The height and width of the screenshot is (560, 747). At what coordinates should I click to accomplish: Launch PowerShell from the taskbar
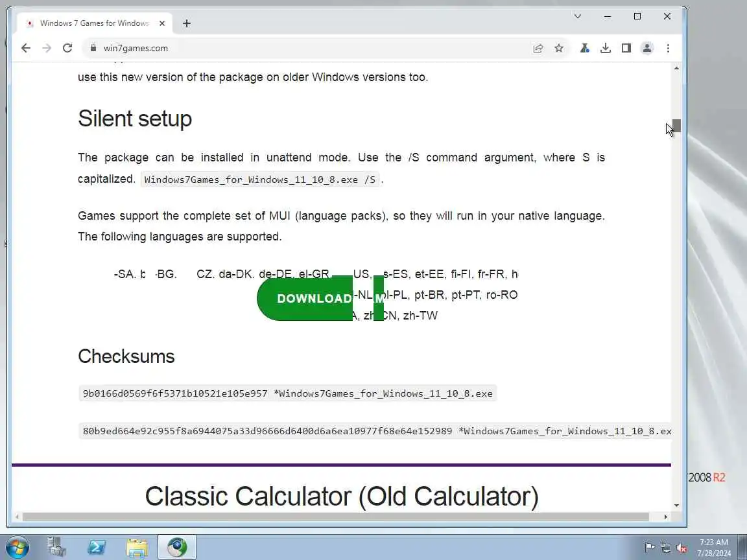pyautogui.click(x=97, y=547)
